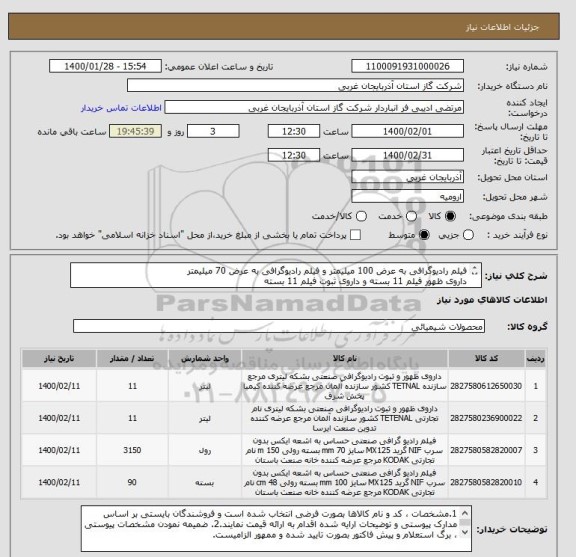Click the request creator name field
This screenshot has height=557, width=576.
[314, 108]
